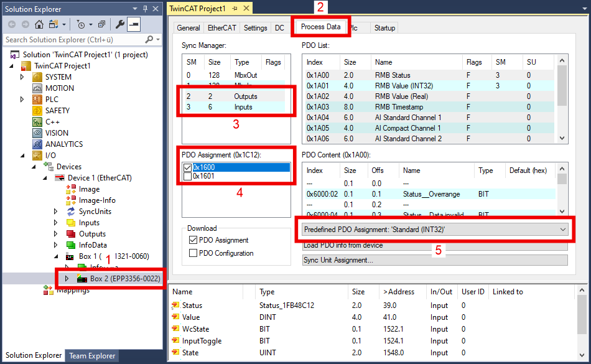Enable the PDO Configuration download checkbox
The height and width of the screenshot is (364, 591).
tap(193, 253)
